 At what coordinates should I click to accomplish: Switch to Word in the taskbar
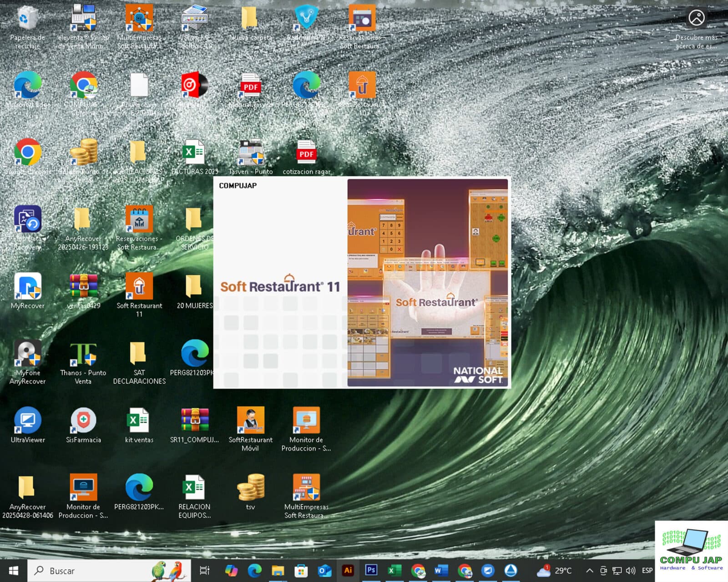tap(441, 570)
